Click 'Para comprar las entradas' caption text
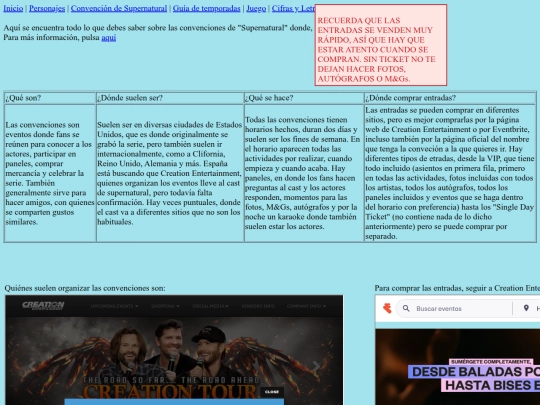 [x=457, y=288]
